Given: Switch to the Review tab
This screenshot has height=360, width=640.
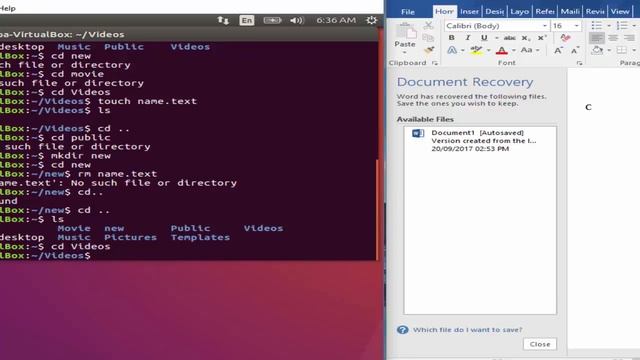Looking at the screenshot, I should [595, 11].
